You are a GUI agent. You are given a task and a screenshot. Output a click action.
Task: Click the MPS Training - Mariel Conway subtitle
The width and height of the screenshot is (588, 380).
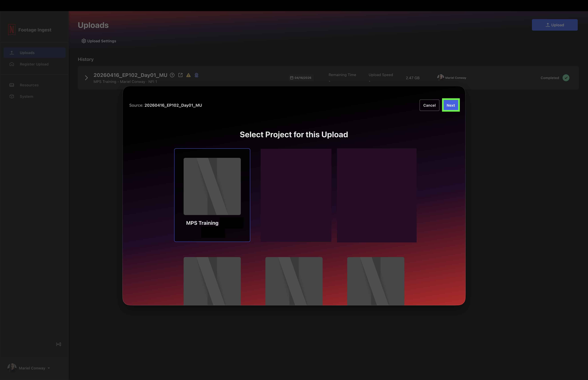[125, 82]
